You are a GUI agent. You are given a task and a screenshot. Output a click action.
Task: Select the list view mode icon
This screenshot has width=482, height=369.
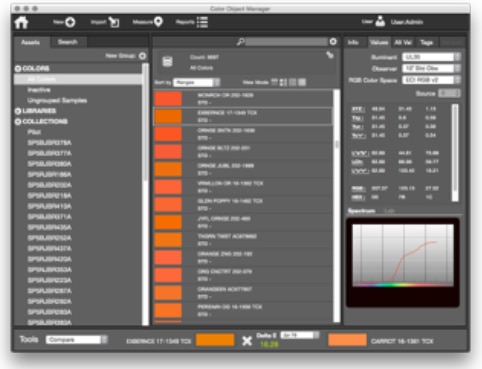[274, 82]
